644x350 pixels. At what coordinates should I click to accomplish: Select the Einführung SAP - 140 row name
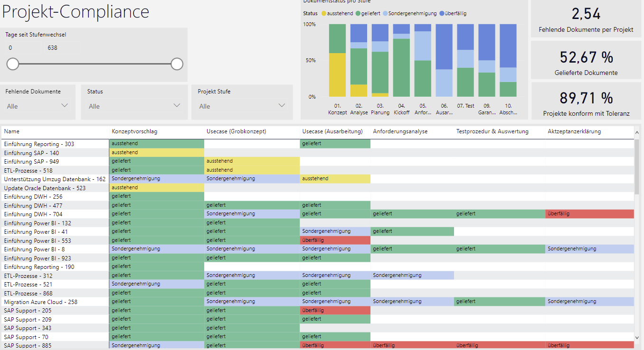(31, 153)
